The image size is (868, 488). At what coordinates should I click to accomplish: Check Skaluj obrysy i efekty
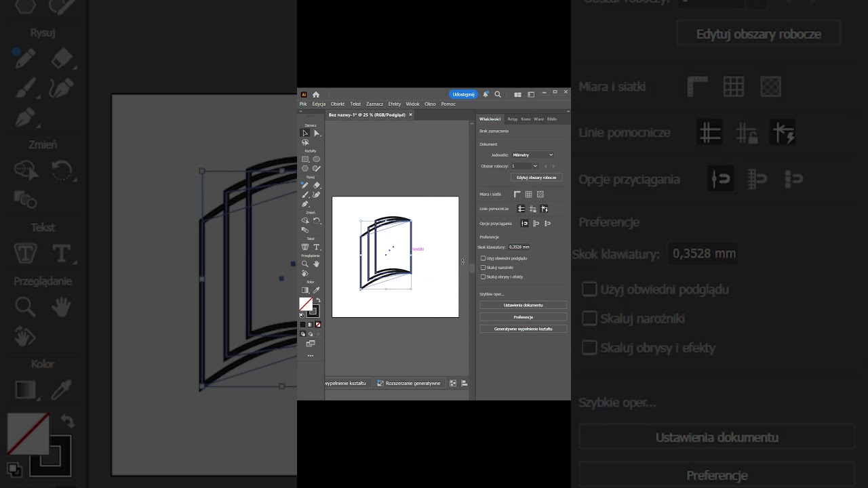tap(484, 277)
